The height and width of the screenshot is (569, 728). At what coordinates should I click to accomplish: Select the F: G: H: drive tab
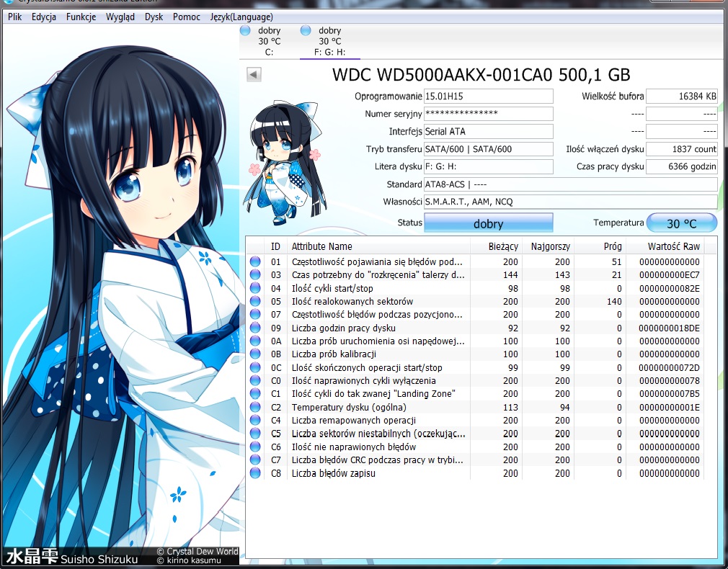coord(329,41)
